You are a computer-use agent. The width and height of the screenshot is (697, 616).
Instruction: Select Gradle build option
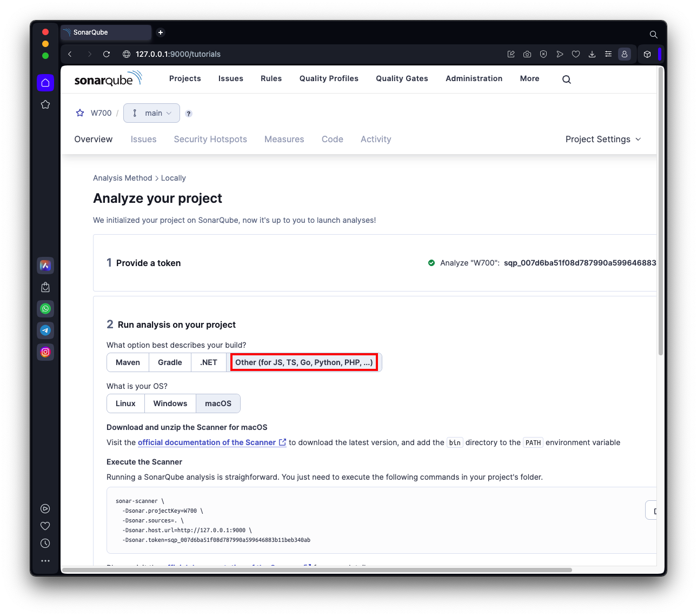pos(170,362)
